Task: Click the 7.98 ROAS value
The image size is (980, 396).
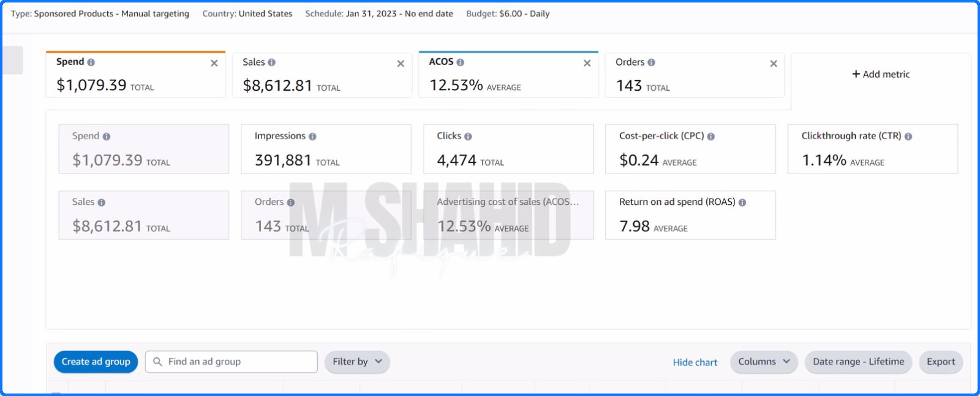Action: [x=635, y=227]
